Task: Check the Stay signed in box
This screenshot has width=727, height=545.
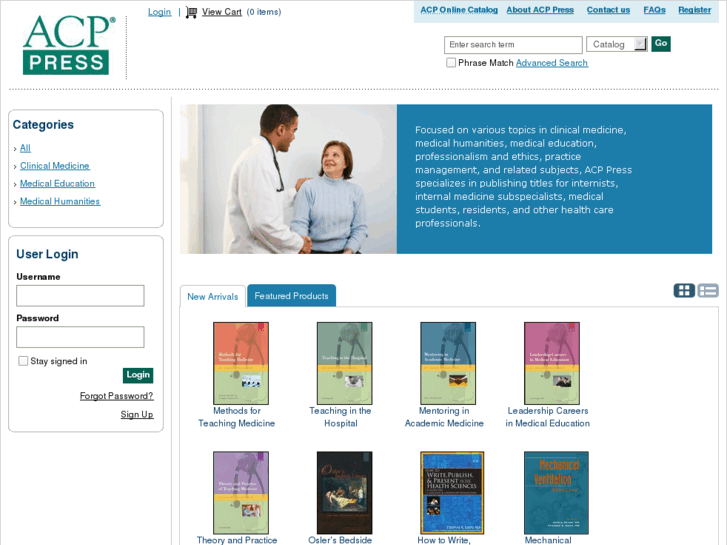Action: tap(23, 361)
